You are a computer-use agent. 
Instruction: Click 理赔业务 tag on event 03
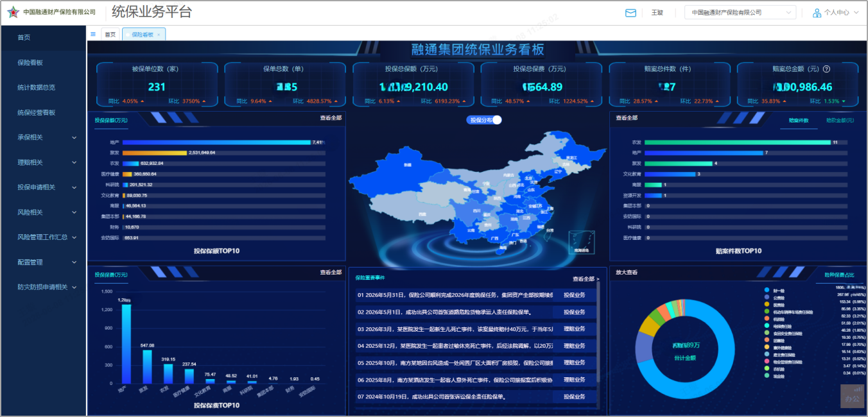tap(575, 329)
